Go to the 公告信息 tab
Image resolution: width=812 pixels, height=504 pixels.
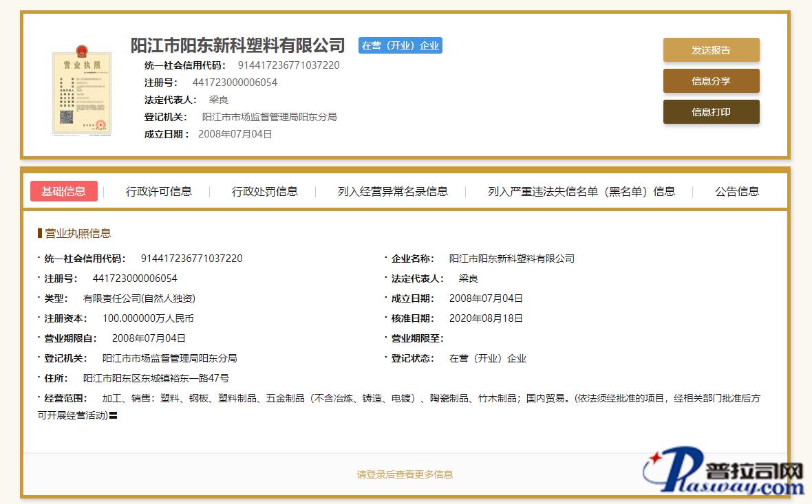click(x=736, y=191)
